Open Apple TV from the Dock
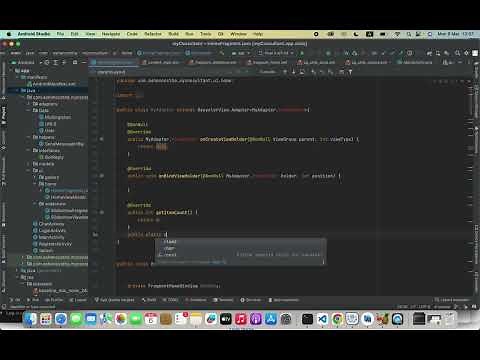 coord(226,319)
